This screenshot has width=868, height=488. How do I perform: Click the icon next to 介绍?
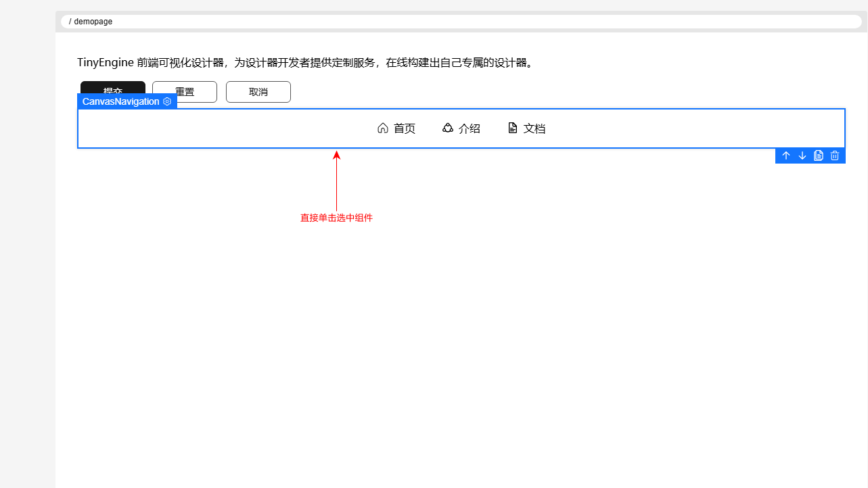tap(448, 128)
